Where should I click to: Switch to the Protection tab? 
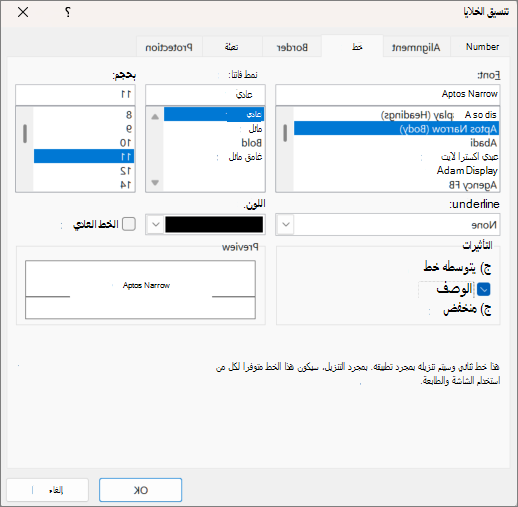coord(169,47)
